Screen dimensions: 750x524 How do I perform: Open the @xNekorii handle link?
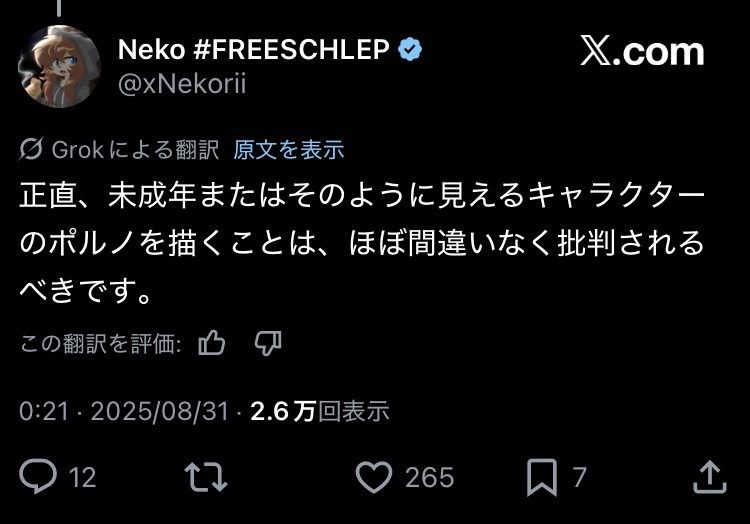pyautogui.click(x=182, y=84)
